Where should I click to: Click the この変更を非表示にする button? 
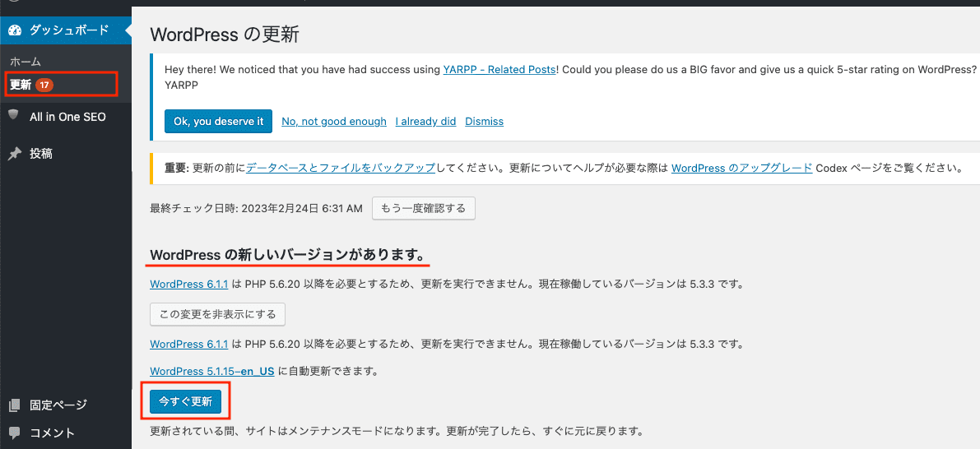pos(217,314)
